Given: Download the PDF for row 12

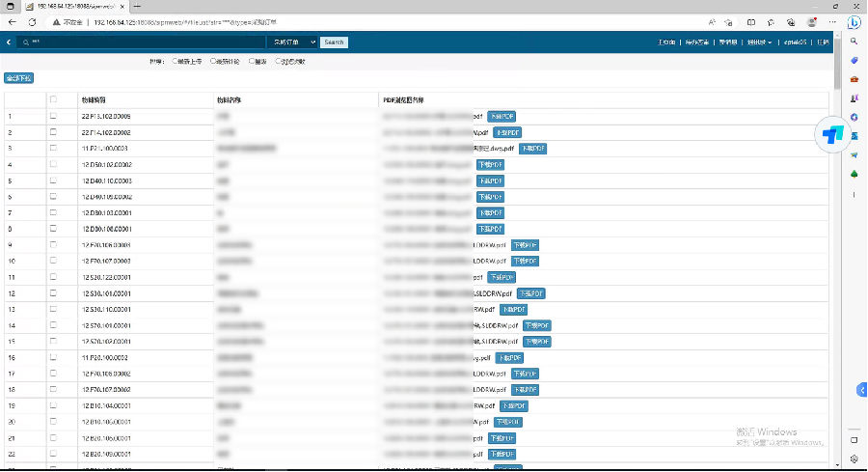Looking at the screenshot, I should point(530,293).
